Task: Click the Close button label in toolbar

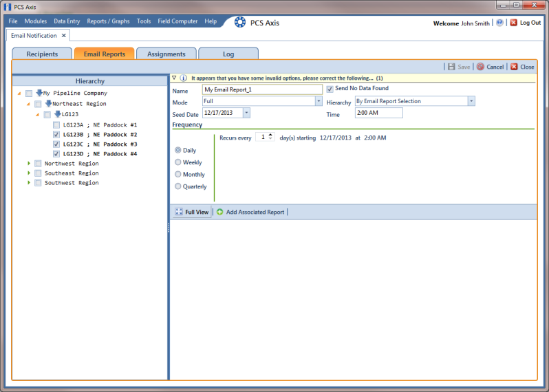Action: click(527, 67)
